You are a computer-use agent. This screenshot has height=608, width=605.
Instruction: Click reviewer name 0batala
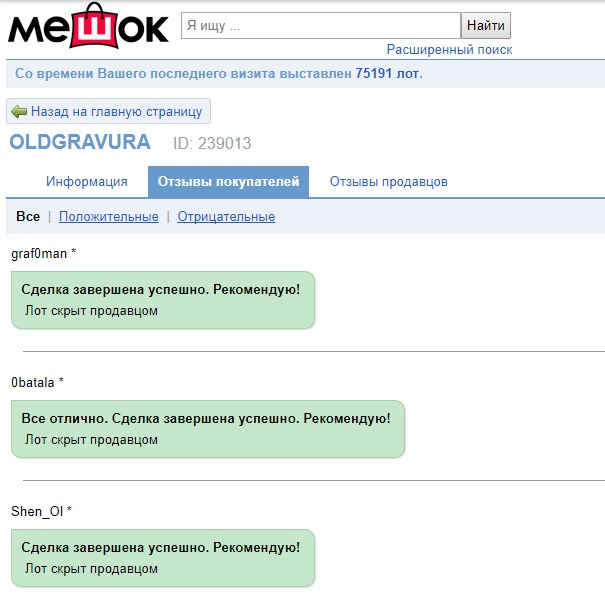(x=33, y=383)
